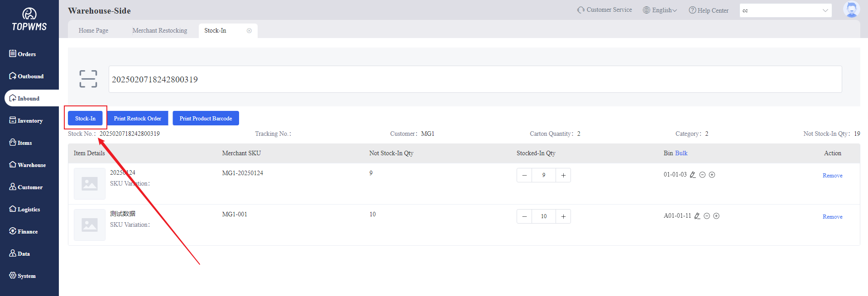Decrease stocked-in quantity for MG1-20250124
The image size is (868, 296).
coord(524,175)
